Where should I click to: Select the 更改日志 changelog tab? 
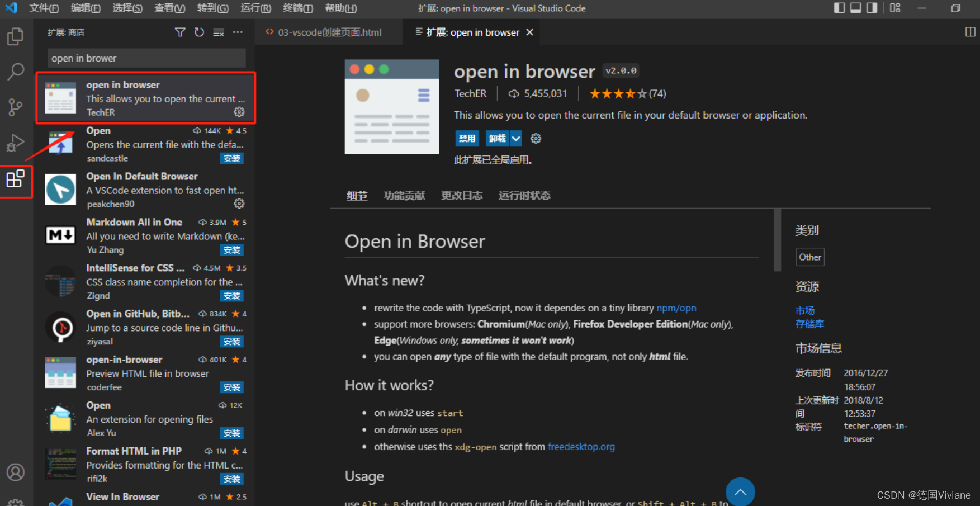[462, 195]
